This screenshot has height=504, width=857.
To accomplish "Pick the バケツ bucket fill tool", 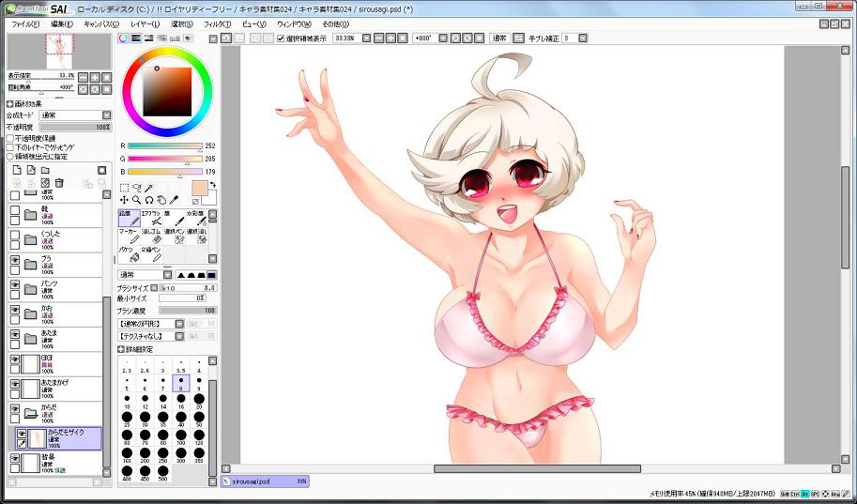I will tap(129, 254).
